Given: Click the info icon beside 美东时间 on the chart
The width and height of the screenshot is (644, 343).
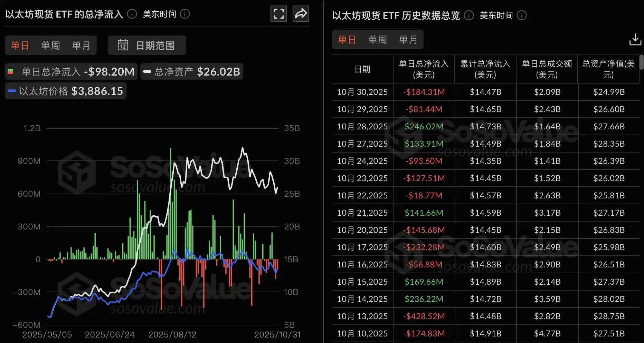Looking at the screenshot, I should 185,14.
